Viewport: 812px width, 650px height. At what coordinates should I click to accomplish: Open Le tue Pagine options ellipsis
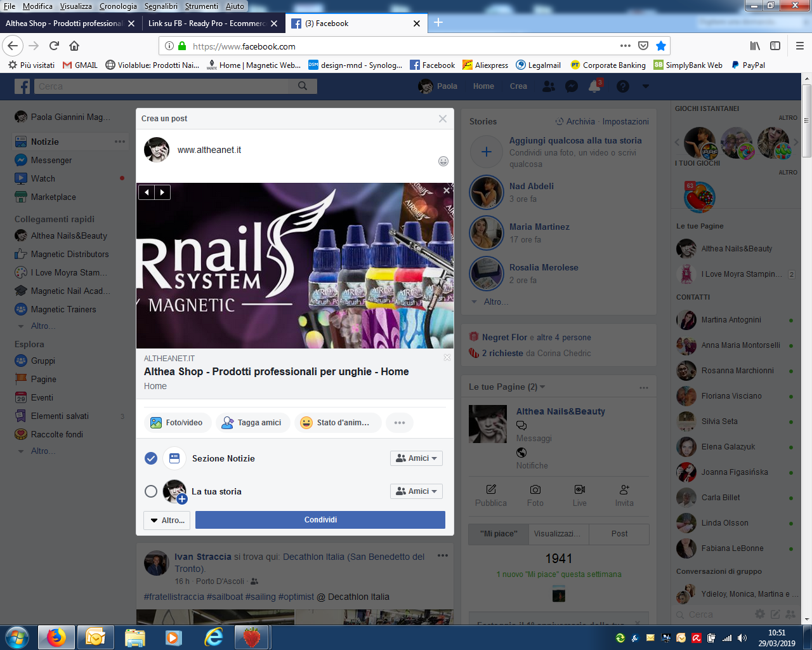(x=644, y=387)
